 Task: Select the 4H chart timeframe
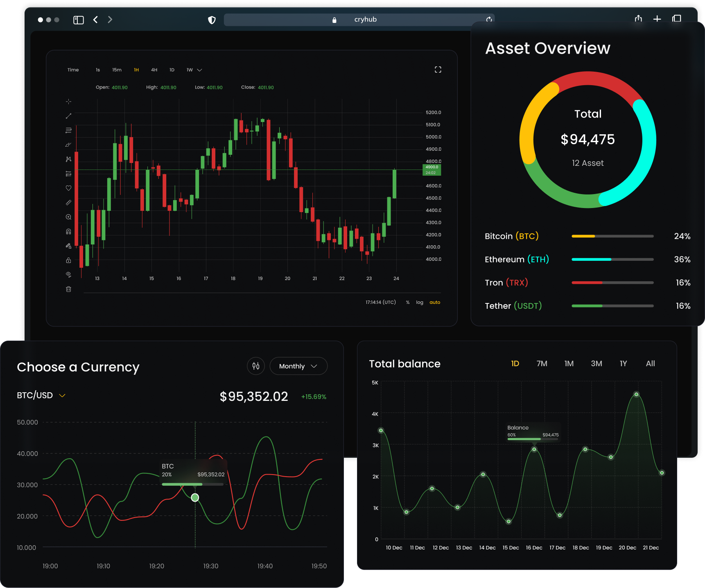point(154,70)
